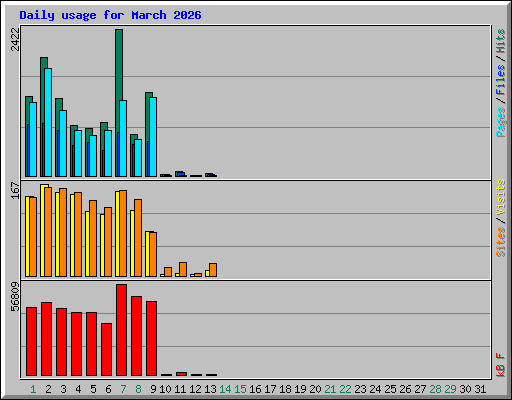
Task: Click the 'Daily usage for March 2026' title
Action: coord(110,15)
